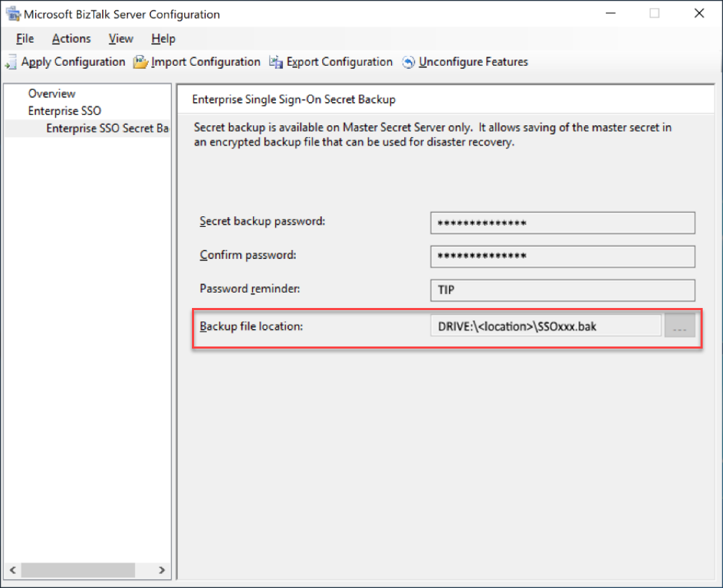This screenshot has width=723, height=588.
Task: Open the View menu
Action: [x=121, y=38]
